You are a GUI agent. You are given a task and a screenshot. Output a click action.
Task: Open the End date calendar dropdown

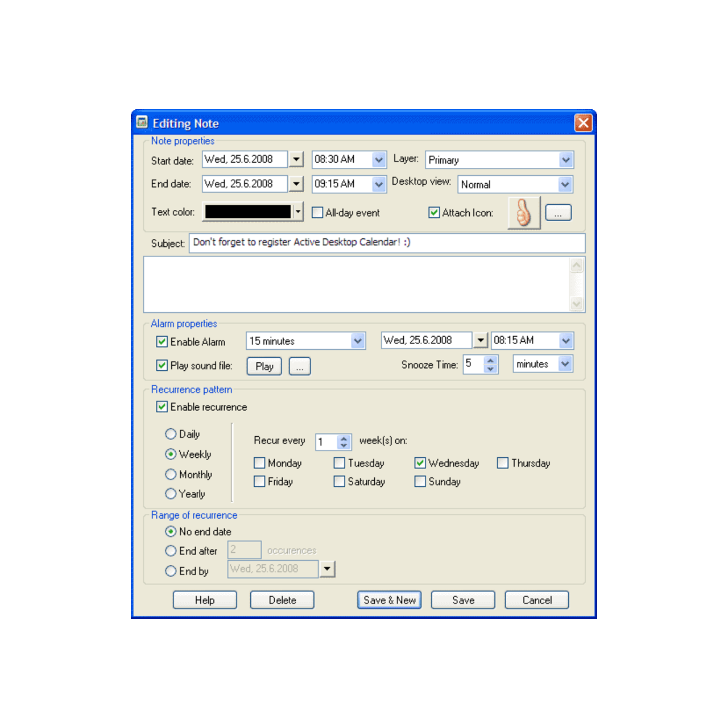[296, 184]
